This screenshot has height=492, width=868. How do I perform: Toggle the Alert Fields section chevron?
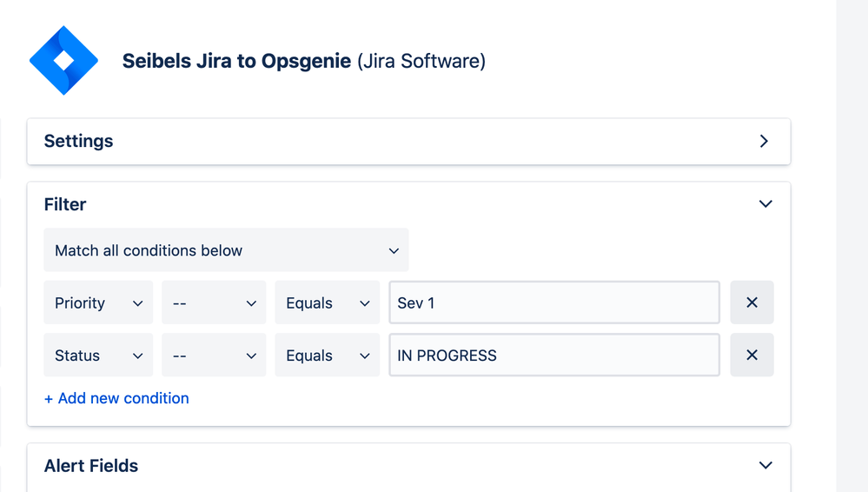765,465
